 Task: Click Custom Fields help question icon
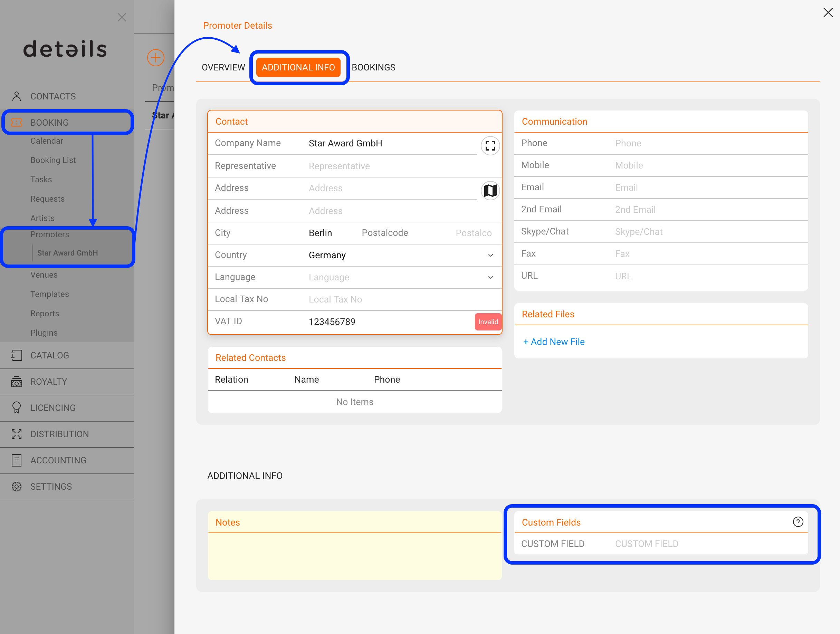click(x=798, y=522)
